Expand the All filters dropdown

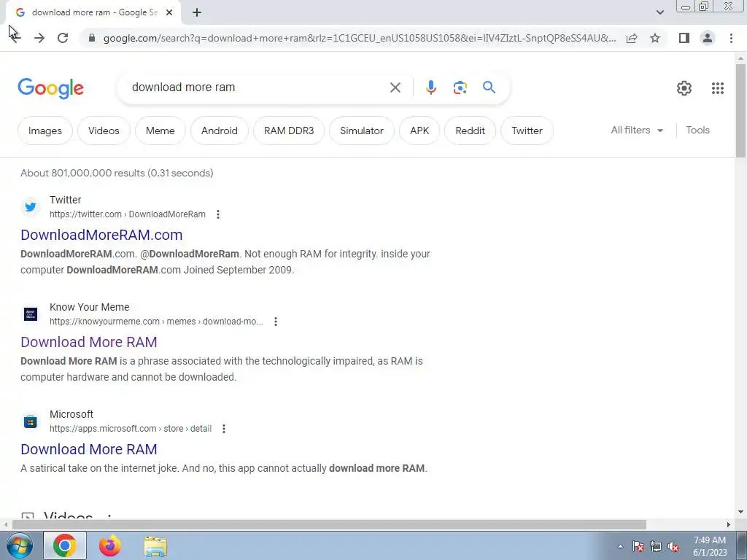[637, 130]
